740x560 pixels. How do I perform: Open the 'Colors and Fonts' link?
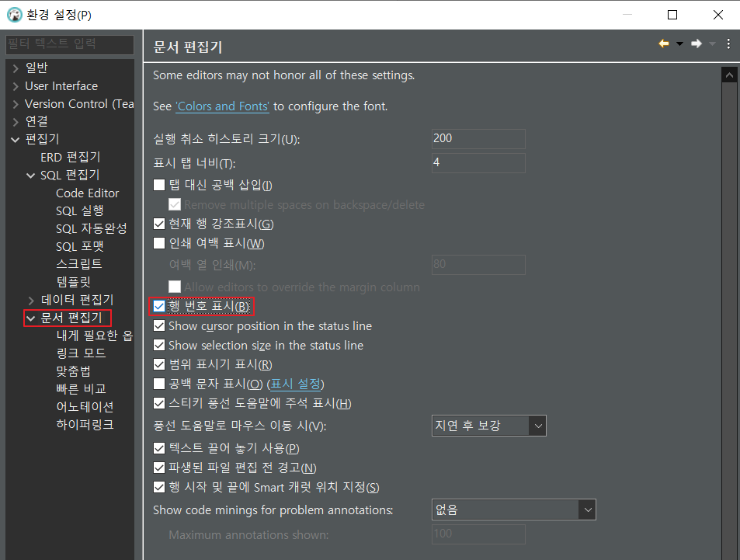pos(222,106)
